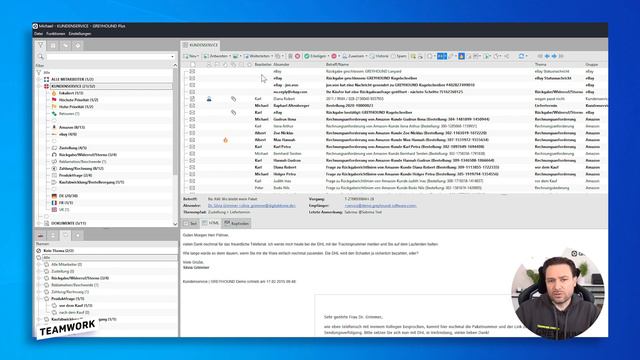The image size is (640, 360).
Task: Switch to the Kopfzeilen tab
Action: click(237, 223)
